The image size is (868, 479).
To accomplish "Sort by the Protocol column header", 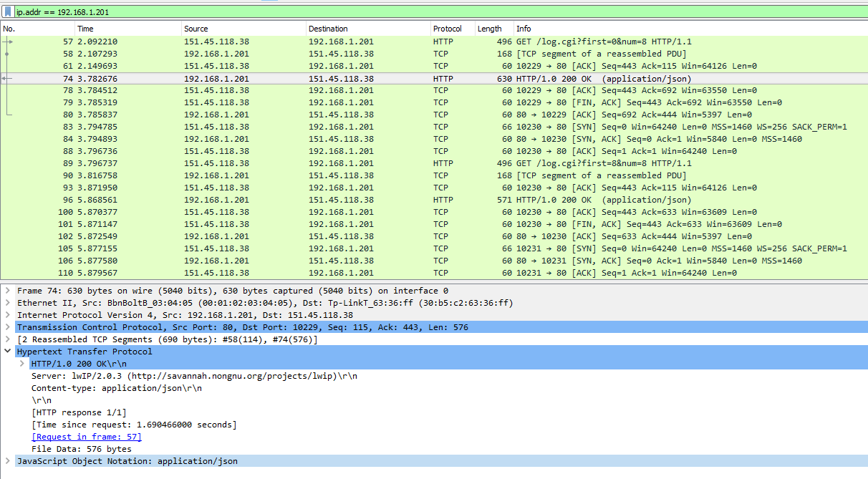I will pyautogui.click(x=453, y=29).
